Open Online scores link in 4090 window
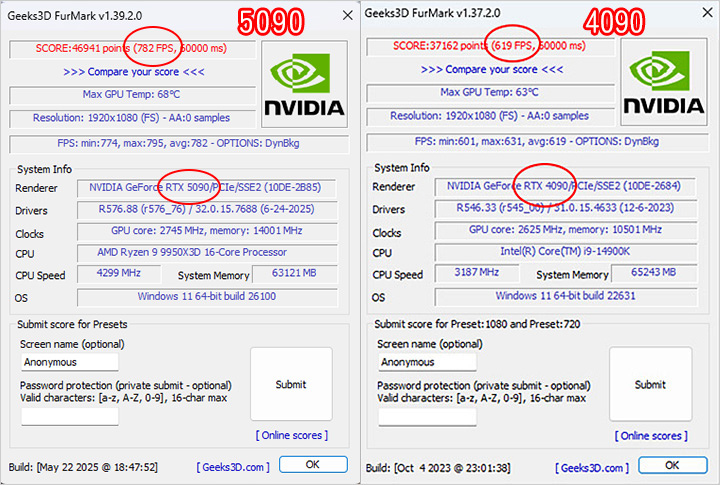The height and width of the screenshot is (485, 720). point(651,435)
